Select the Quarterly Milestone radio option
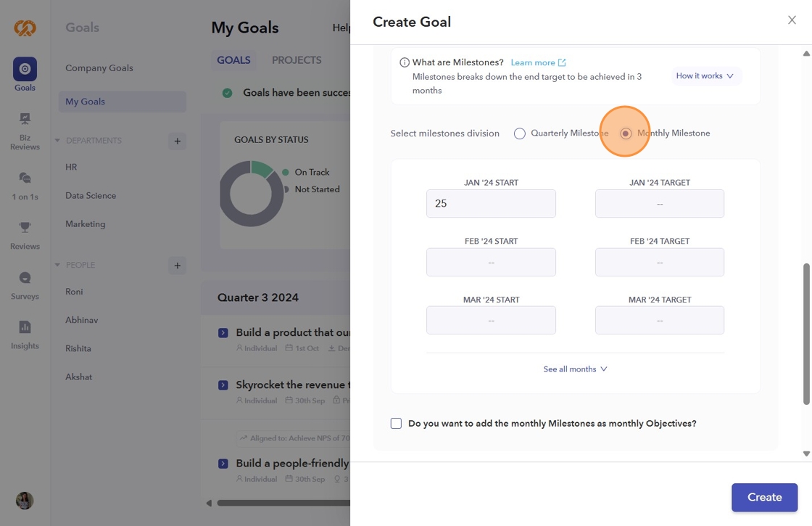This screenshot has height=526, width=812. [x=520, y=133]
